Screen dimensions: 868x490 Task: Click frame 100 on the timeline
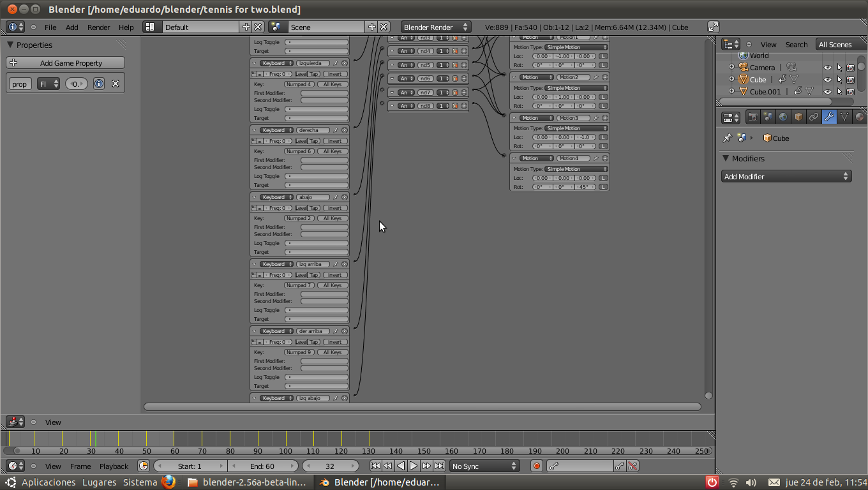click(285, 438)
